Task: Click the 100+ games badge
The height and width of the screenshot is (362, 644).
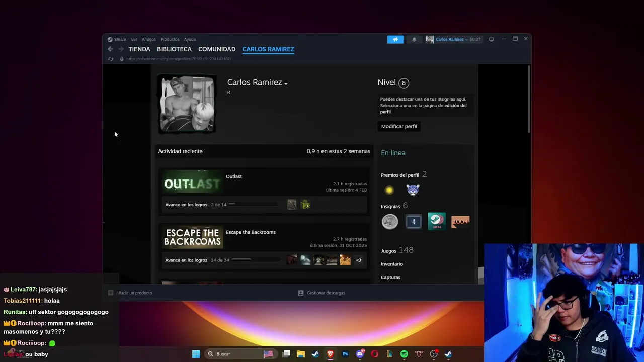Action: point(460,221)
